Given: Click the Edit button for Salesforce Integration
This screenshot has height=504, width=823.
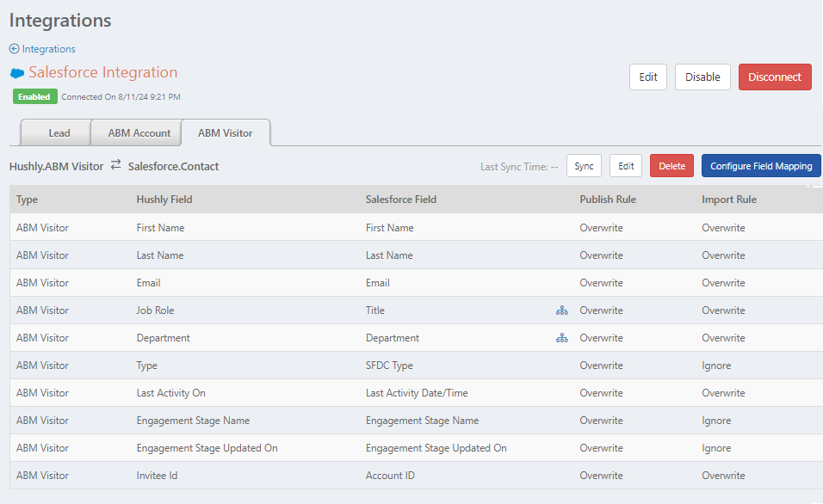Looking at the screenshot, I should (x=647, y=77).
